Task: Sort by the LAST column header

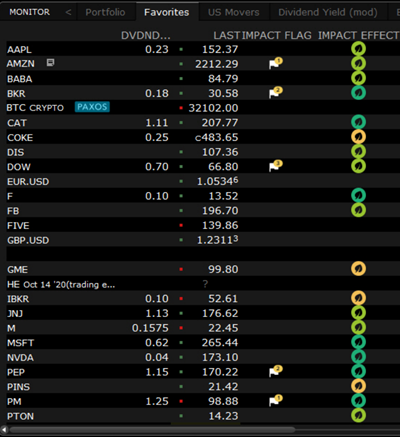Action: (226, 35)
